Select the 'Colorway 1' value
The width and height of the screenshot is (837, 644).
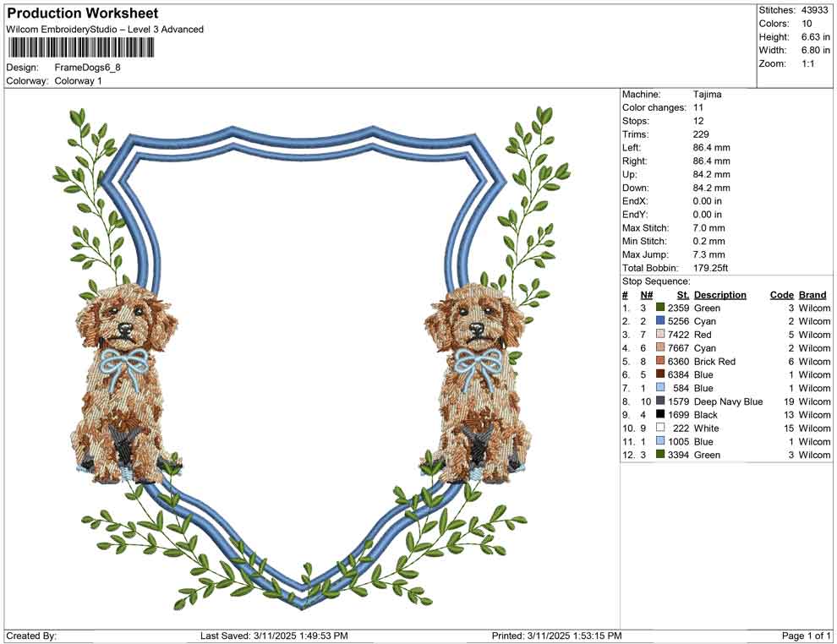click(x=78, y=81)
